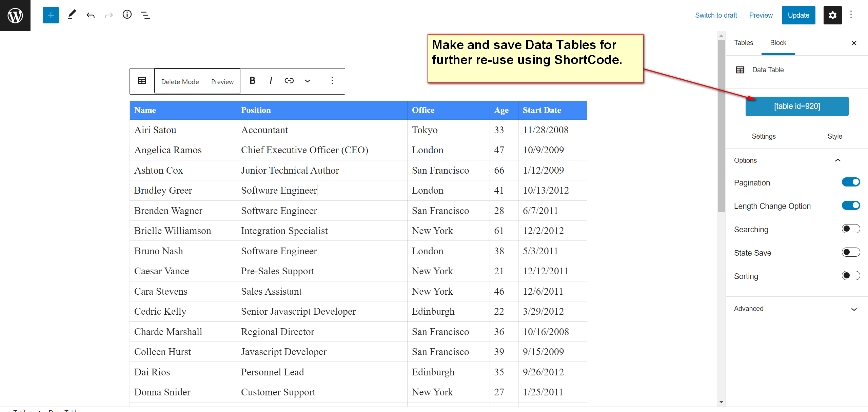Click the [table id=920] shortcode button
The height and width of the screenshot is (412, 868).
[x=797, y=106]
